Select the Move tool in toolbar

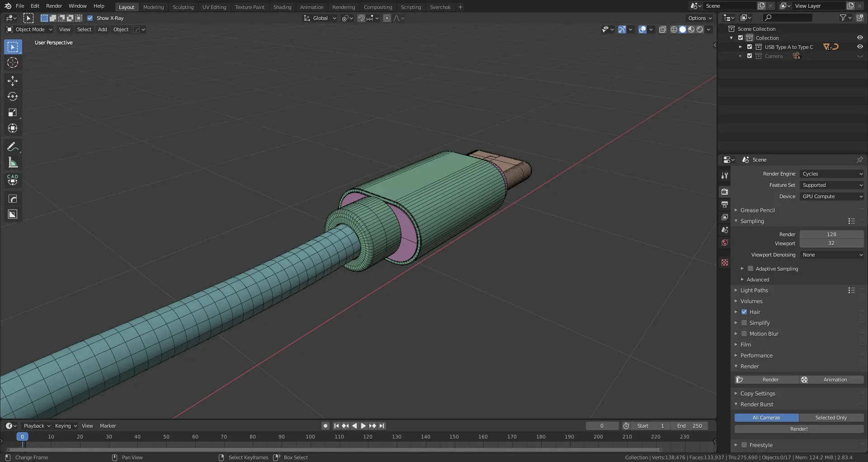pos(13,81)
